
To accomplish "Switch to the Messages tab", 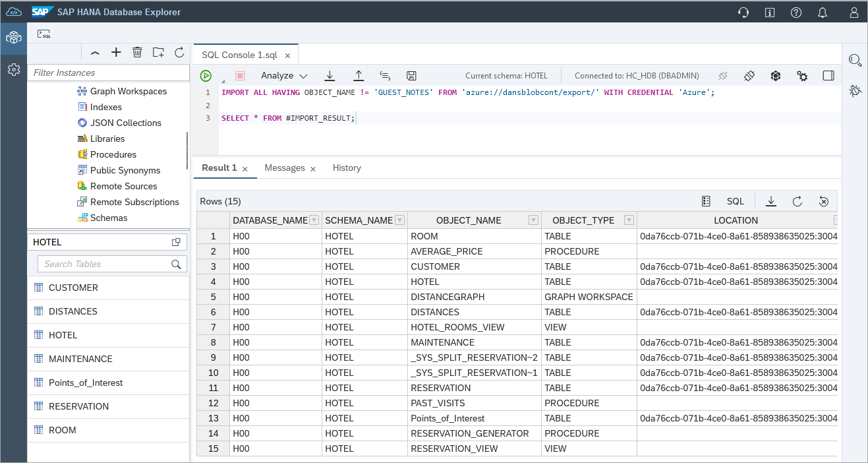I will click(285, 168).
